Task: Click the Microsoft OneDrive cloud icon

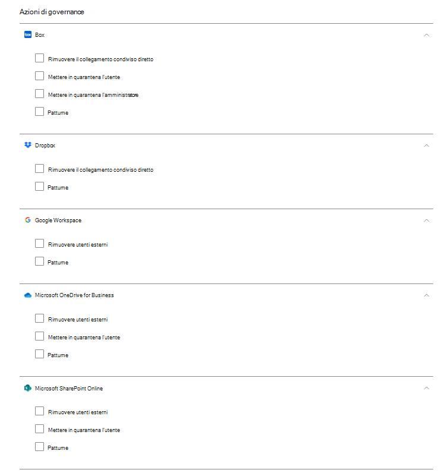Action: (x=27, y=295)
